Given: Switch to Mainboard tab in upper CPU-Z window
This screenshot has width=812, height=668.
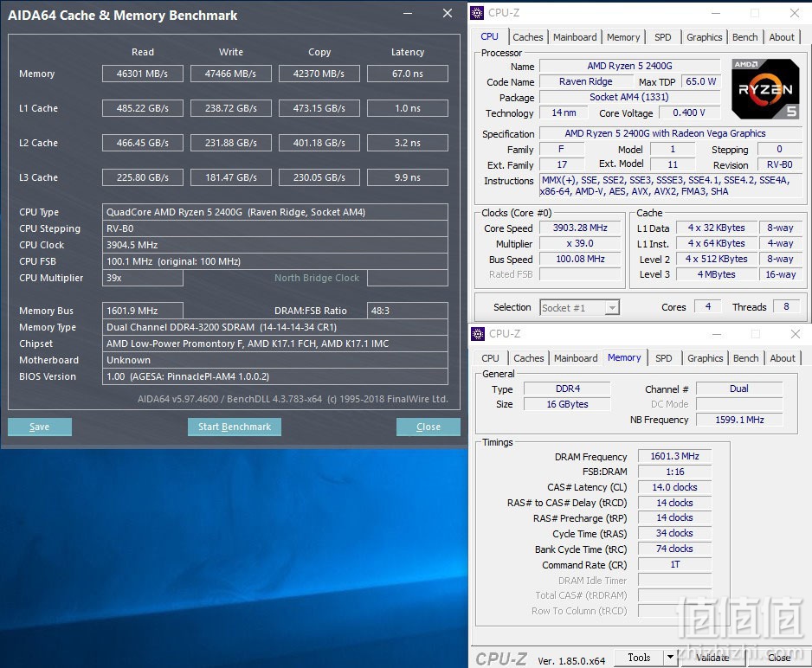Looking at the screenshot, I should click(x=575, y=37).
